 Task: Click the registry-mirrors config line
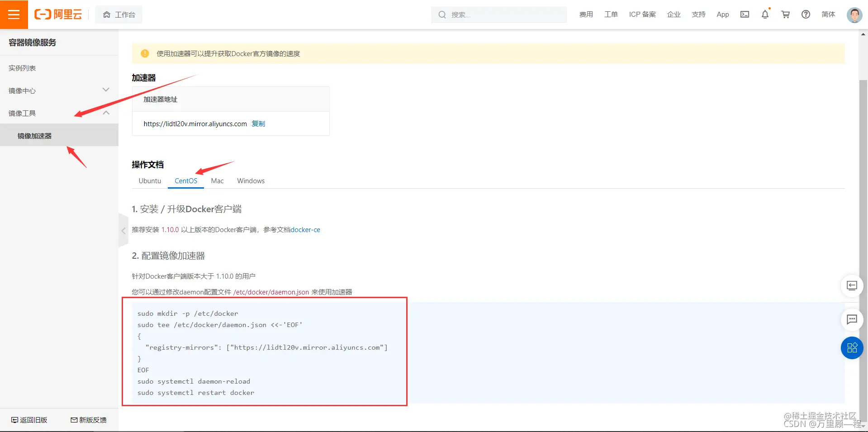(266, 347)
